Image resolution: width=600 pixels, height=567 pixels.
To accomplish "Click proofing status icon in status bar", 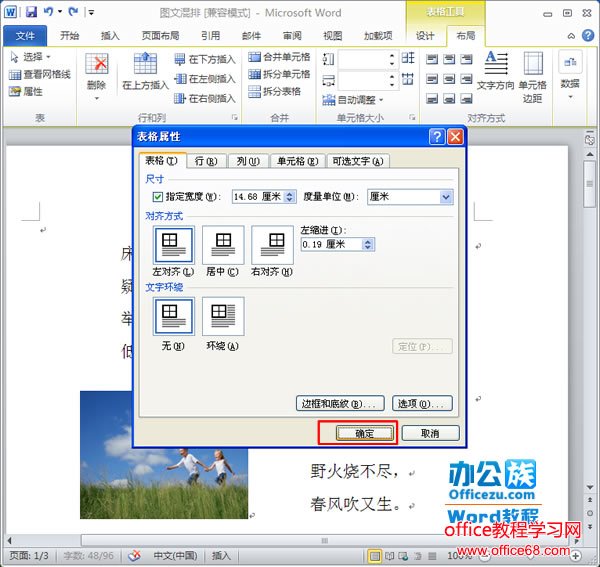I will (x=134, y=555).
